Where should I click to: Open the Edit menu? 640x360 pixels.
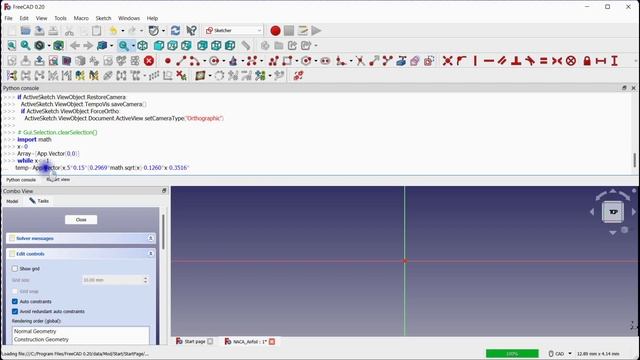click(24, 18)
